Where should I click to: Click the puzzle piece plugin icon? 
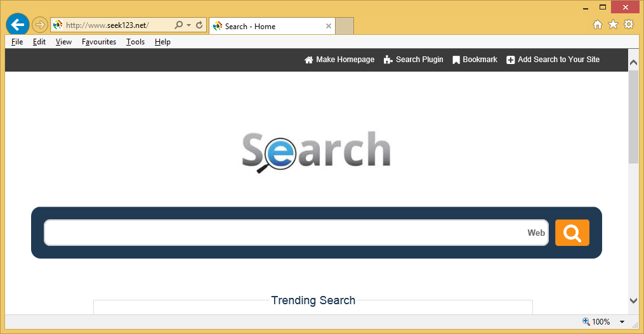point(388,60)
